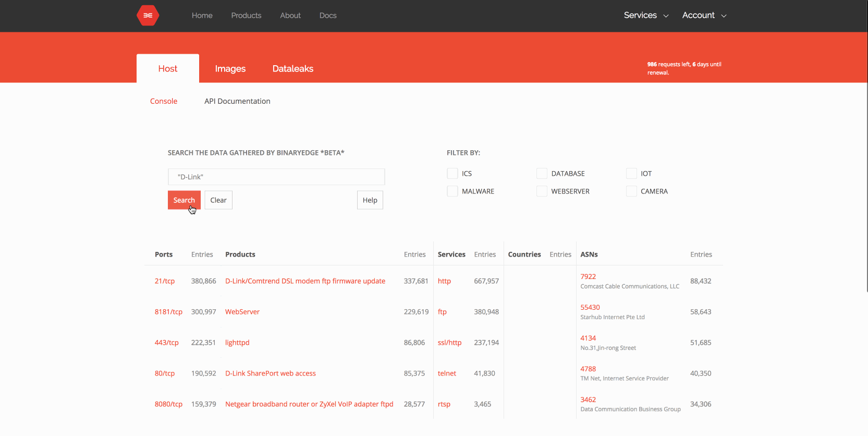This screenshot has width=868, height=436.
Task: Filter by the ftp service link
Action: [x=442, y=312]
